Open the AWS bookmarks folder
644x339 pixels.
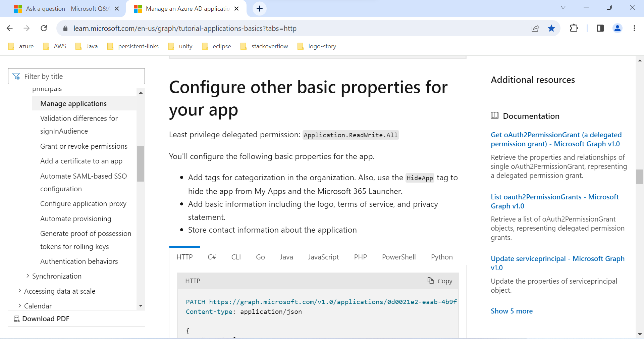point(55,46)
